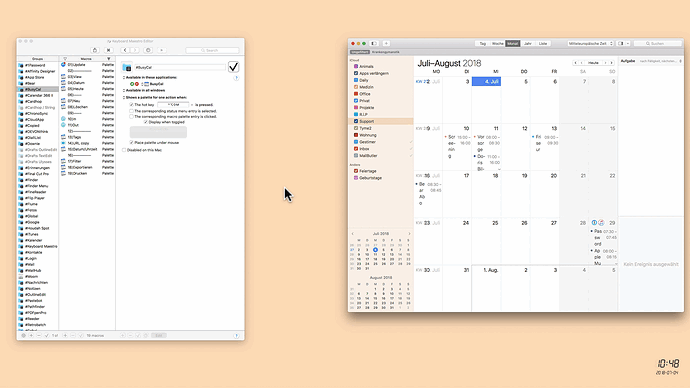690x388 pixels.
Task: Select the #Finder group in Groups list
Action: (37, 180)
